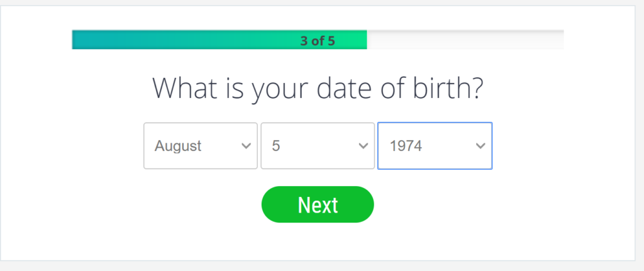The height and width of the screenshot is (271, 644).
Task: Click the filled green part of the progress bar
Action: (x=219, y=40)
